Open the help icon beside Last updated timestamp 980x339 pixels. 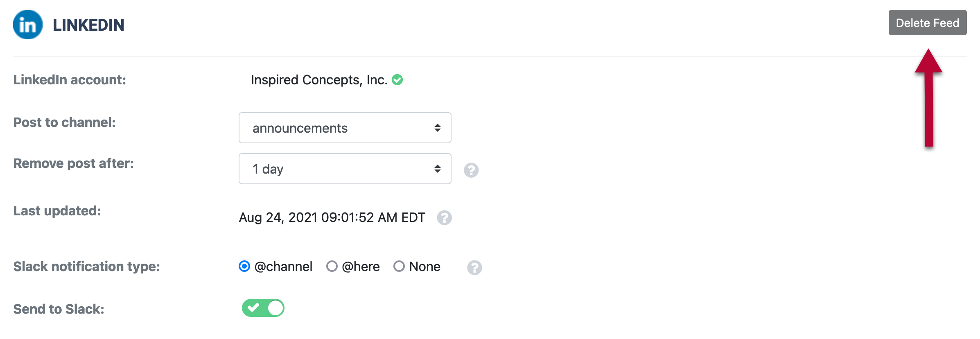444,217
